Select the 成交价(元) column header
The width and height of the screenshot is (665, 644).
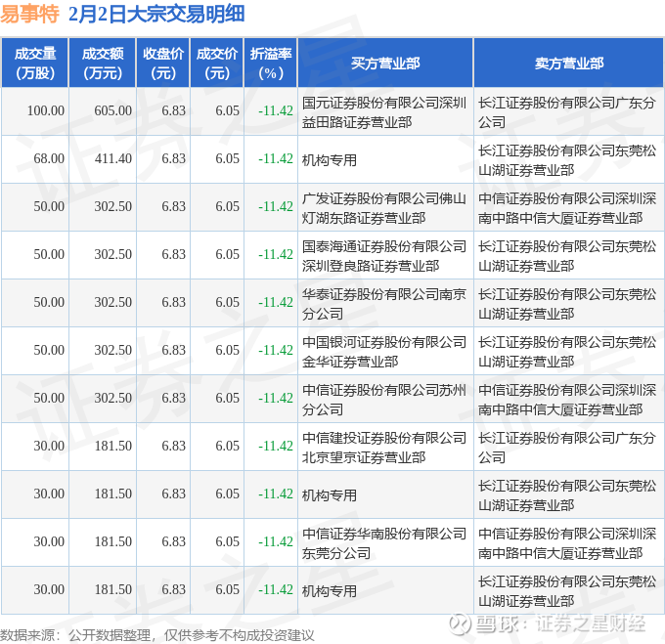click(217, 64)
